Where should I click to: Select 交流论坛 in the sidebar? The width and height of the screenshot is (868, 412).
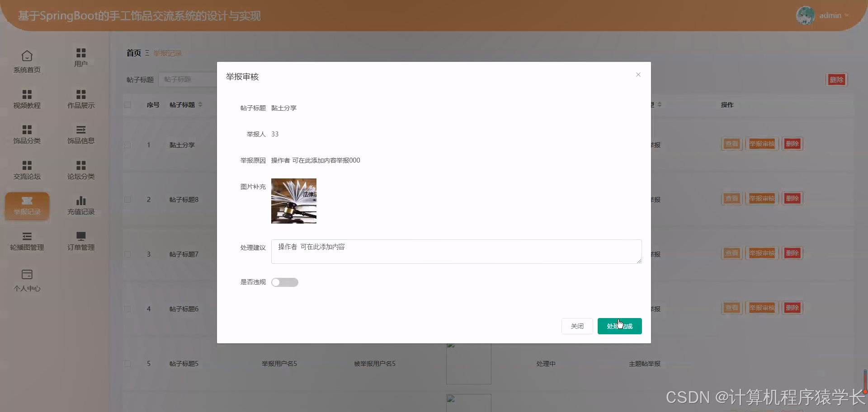27,170
